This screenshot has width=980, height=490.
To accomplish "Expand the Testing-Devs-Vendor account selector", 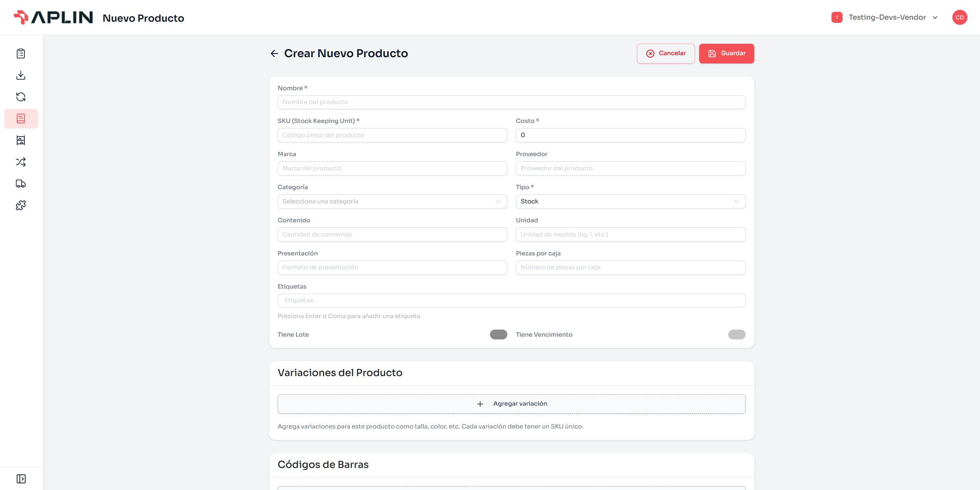I will [x=885, y=17].
